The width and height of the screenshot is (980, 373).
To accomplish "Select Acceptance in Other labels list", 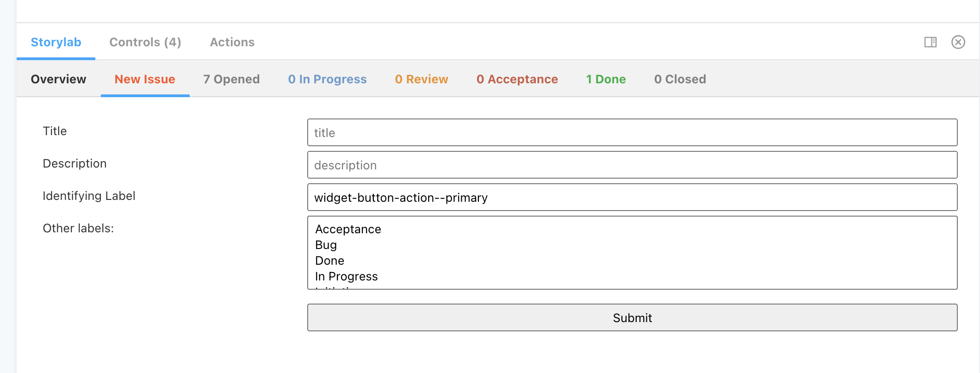I will (x=348, y=229).
